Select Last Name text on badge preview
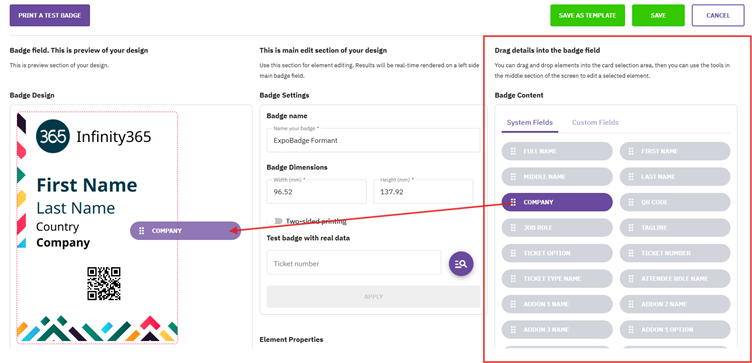This screenshot has height=363, width=752. [76, 208]
